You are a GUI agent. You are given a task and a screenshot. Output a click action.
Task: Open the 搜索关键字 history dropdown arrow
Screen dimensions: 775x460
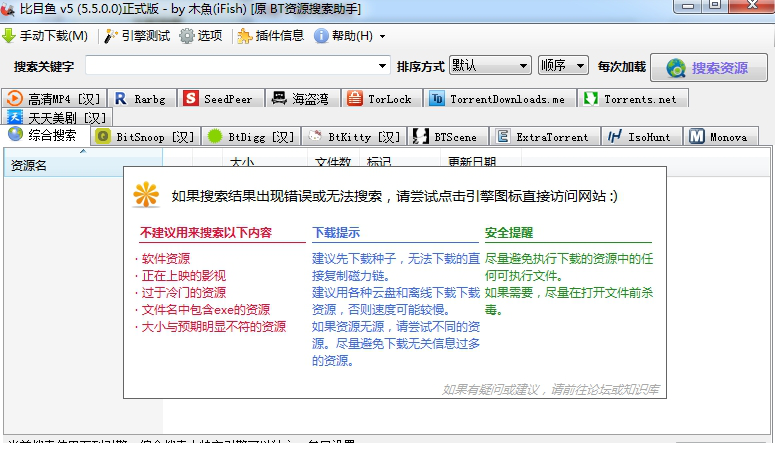[x=382, y=66]
